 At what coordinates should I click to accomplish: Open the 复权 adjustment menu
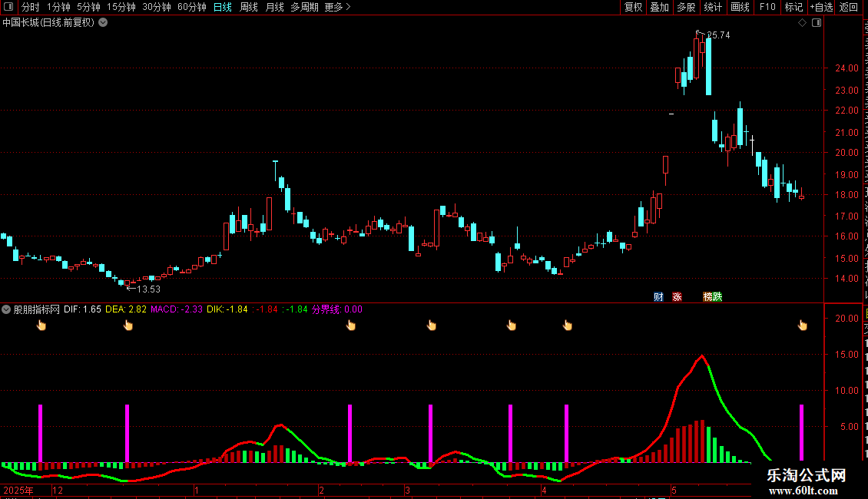633,7
